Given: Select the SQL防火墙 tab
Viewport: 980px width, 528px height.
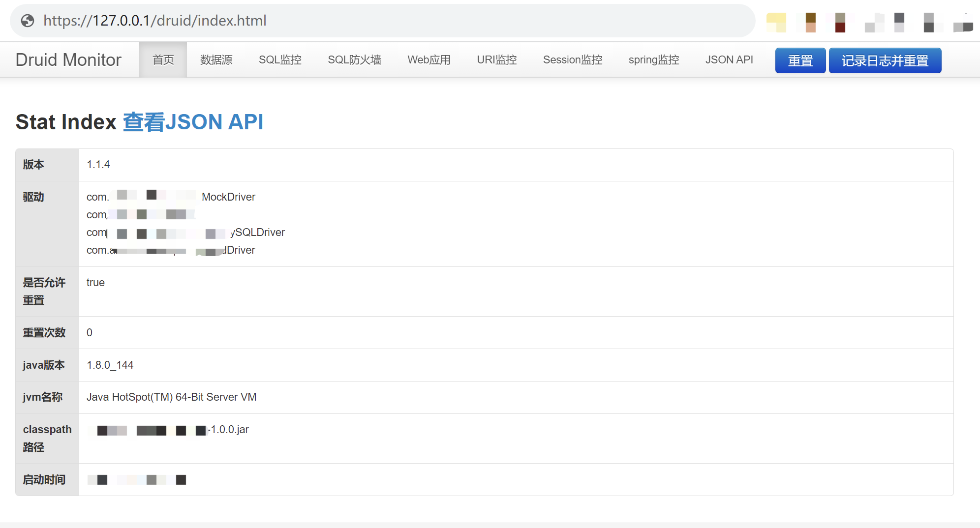Looking at the screenshot, I should tap(354, 60).
